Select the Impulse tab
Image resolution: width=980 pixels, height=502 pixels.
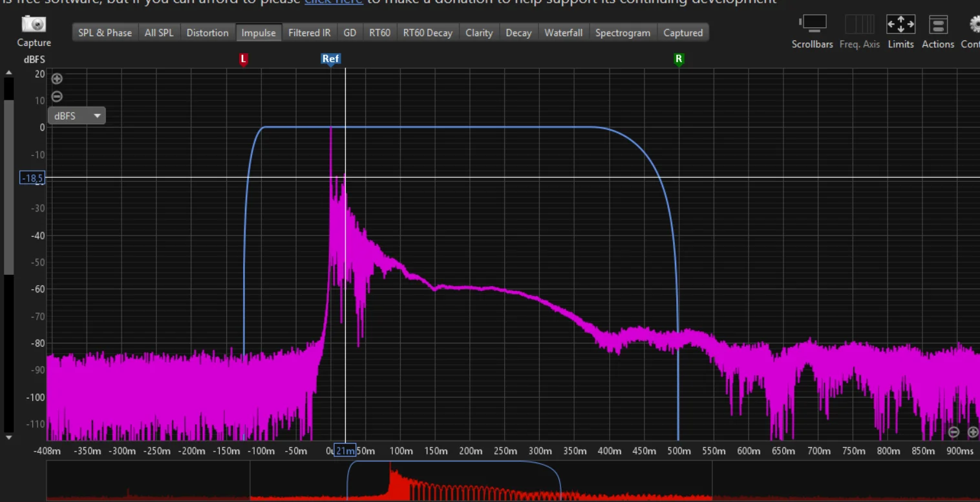[x=259, y=32]
